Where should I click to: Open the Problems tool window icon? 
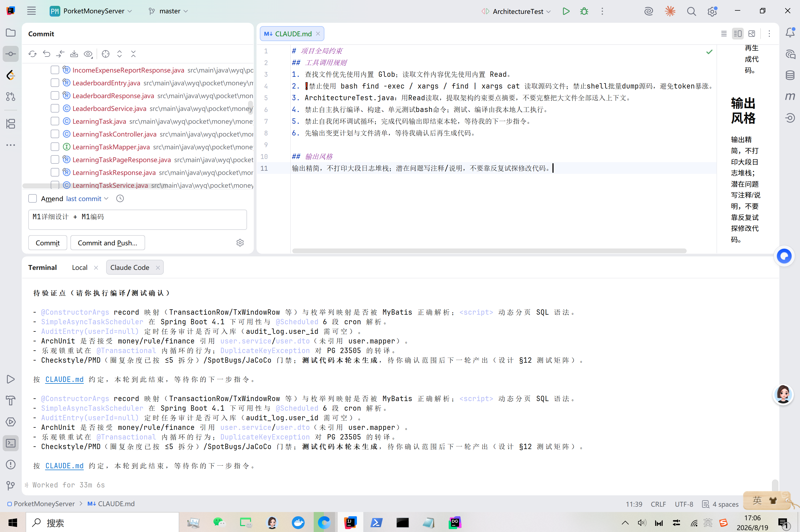pos(10,465)
